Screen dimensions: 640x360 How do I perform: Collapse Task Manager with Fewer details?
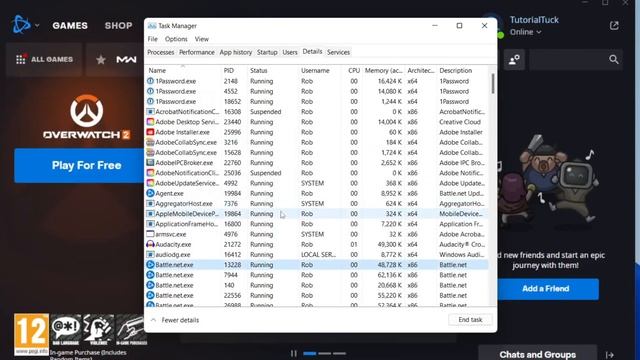pyautogui.click(x=175, y=320)
